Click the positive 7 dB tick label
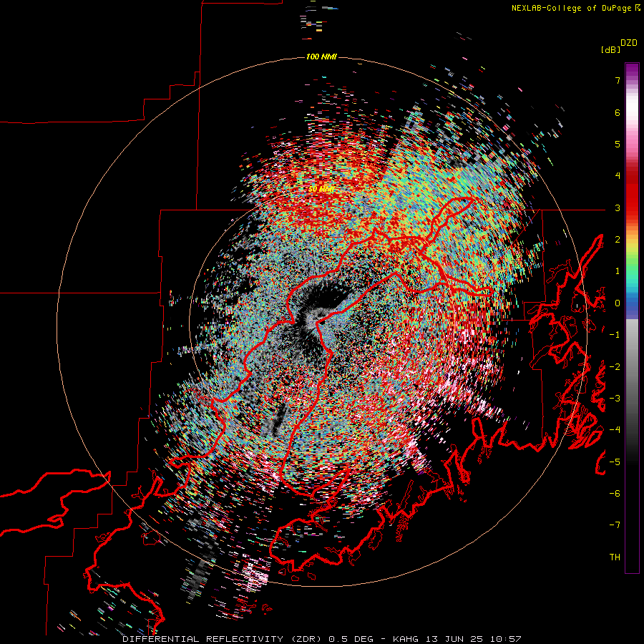This screenshot has height=644, width=644. coord(618,80)
